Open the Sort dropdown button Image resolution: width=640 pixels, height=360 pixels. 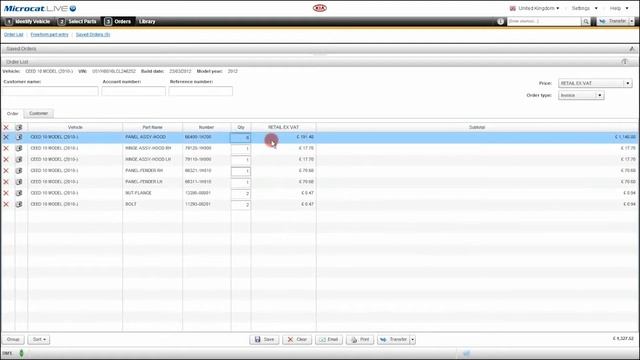click(x=39, y=340)
